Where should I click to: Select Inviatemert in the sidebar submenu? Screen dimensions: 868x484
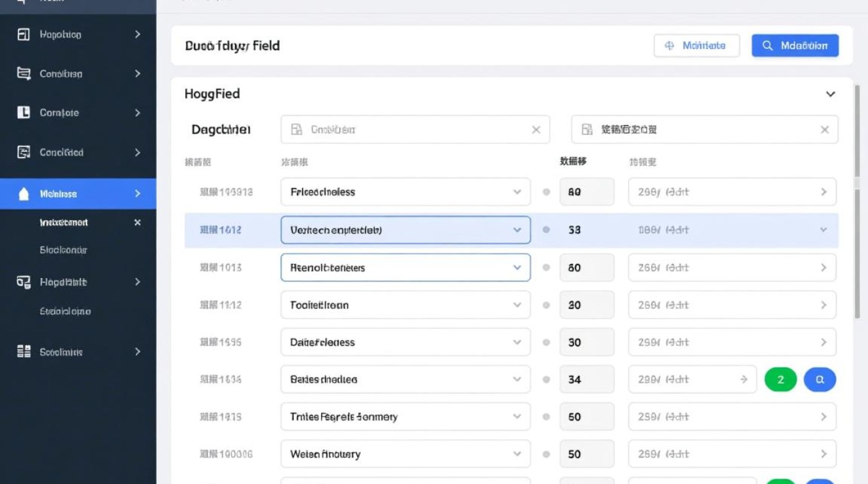pos(64,222)
